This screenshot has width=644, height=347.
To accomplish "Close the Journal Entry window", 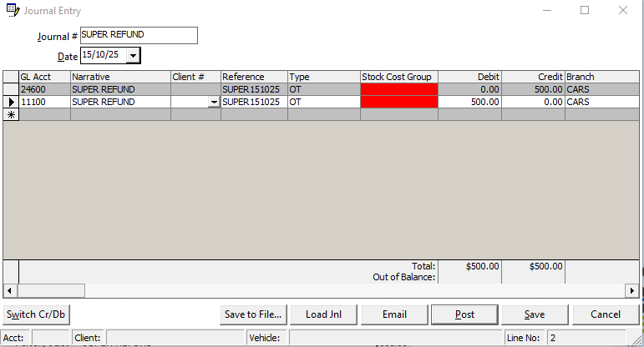I will pos(622,10).
